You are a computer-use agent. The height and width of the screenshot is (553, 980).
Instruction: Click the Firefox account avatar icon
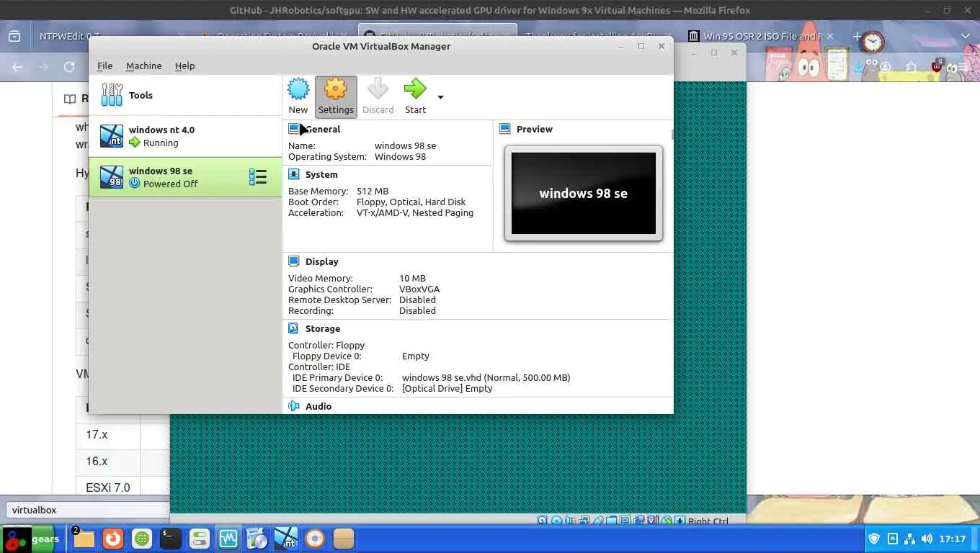tap(885, 67)
